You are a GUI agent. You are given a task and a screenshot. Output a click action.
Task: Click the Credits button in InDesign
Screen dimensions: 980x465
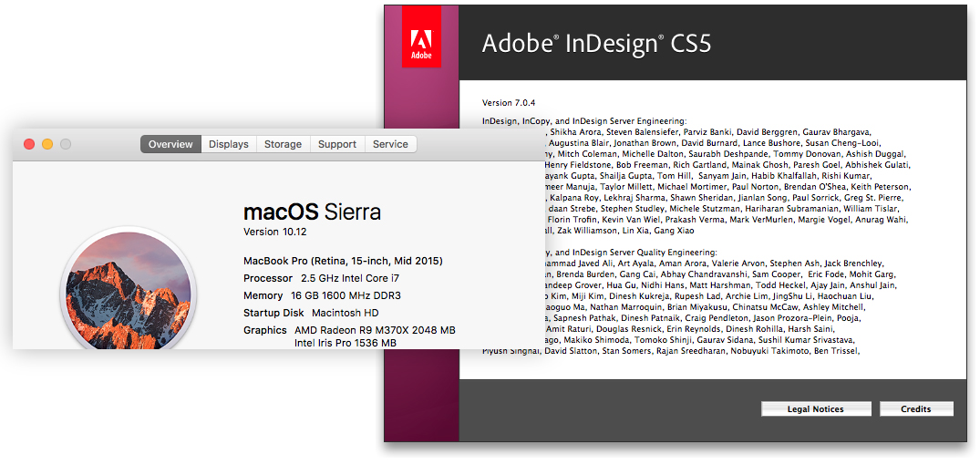coord(916,409)
